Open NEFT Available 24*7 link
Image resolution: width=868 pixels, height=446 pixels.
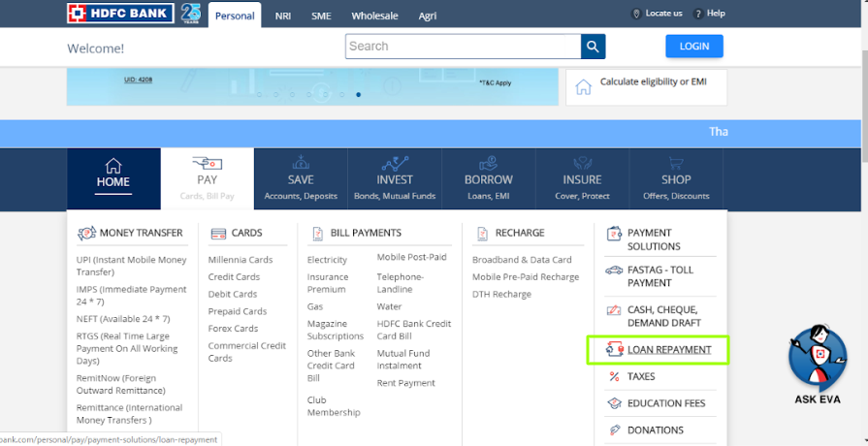tap(123, 319)
